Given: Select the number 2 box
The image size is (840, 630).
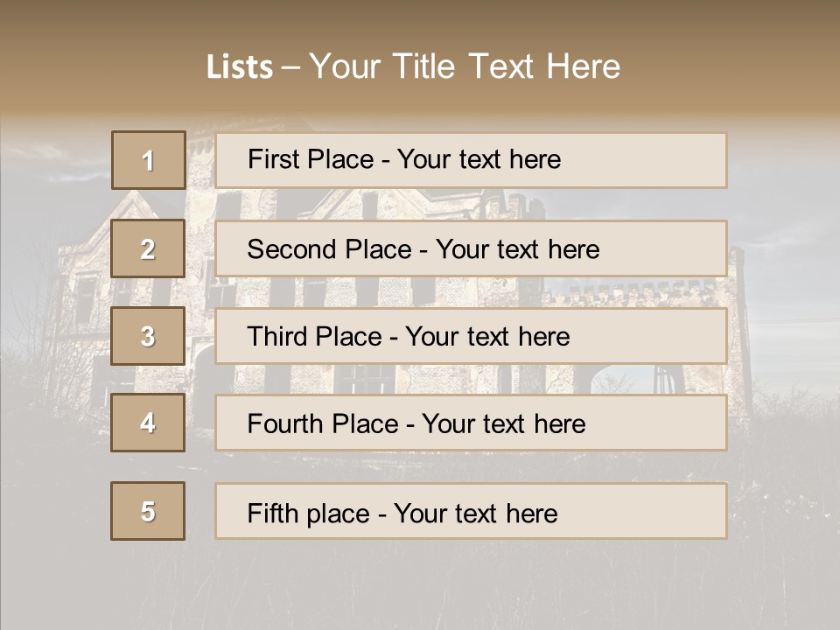Looking at the screenshot, I should [x=148, y=248].
